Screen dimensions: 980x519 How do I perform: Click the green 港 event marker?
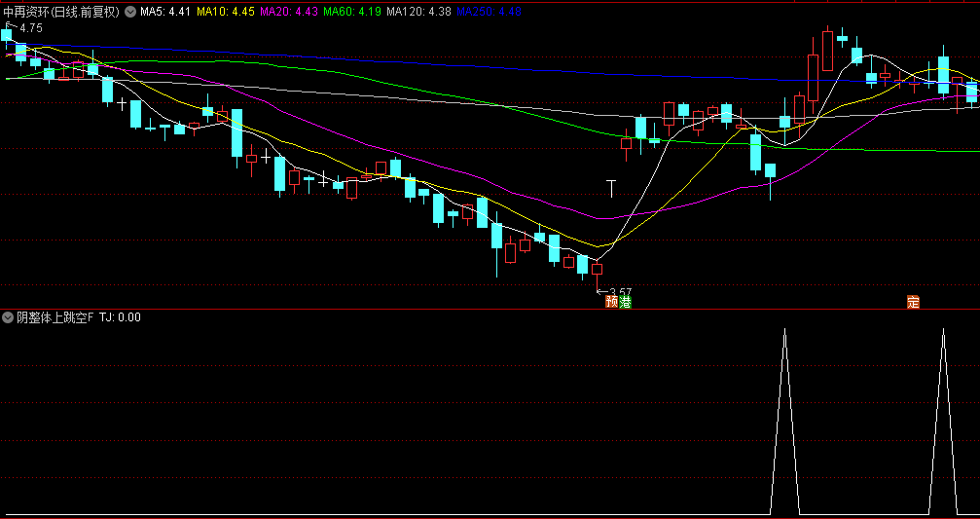tap(625, 302)
